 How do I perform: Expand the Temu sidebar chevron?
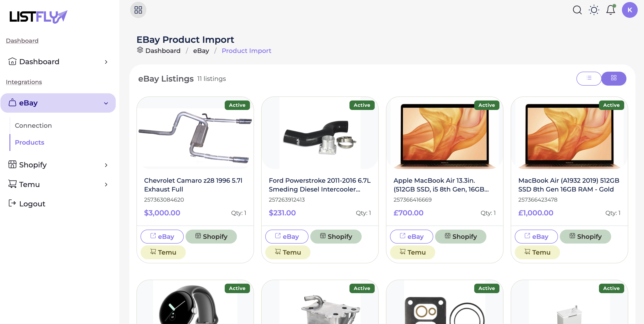[106, 184]
